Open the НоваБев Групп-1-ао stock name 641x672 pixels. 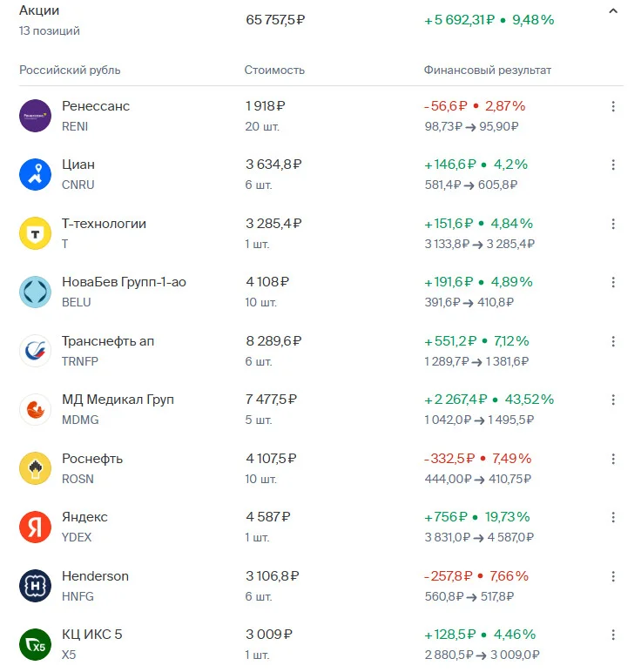coord(124,282)
